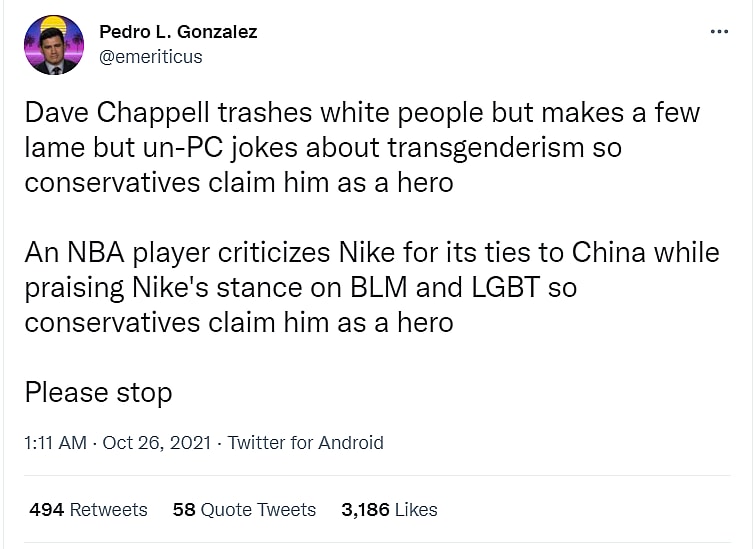Open the Twitter for Android source link
This screenshot has width=754, height=549.
point(305,442)
